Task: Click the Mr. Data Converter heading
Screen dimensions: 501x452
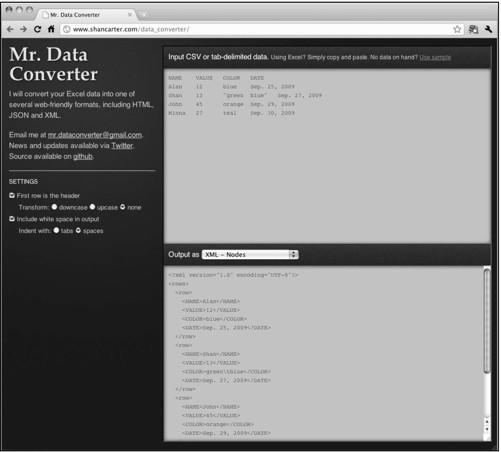Action: pyautogui.click(x=53, y=64)
